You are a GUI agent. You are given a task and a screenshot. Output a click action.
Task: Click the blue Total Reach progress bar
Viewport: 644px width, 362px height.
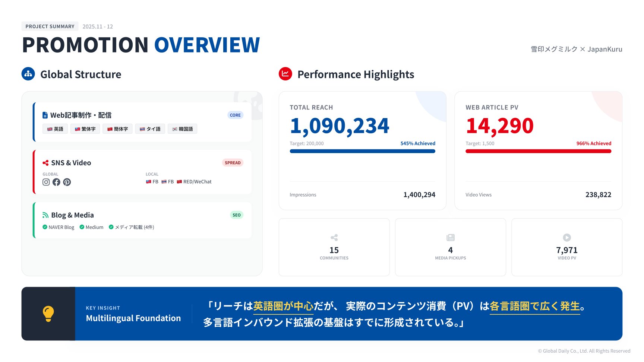click(362, 151)
